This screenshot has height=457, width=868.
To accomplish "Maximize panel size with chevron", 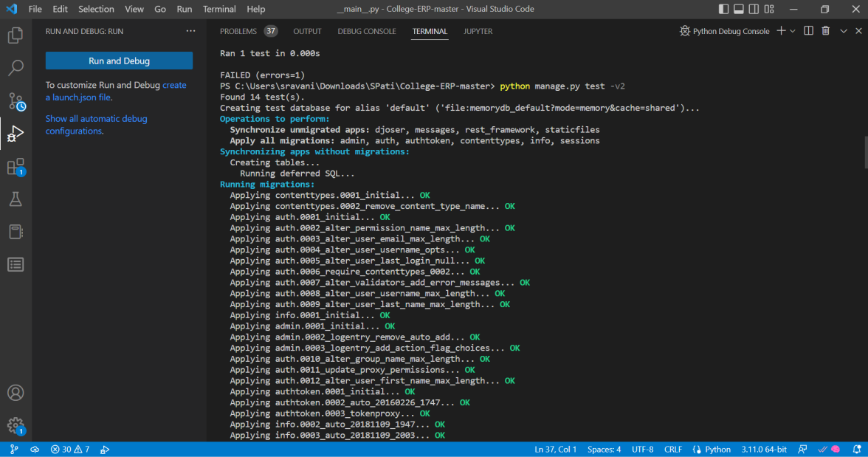I will tap(844, 31).
